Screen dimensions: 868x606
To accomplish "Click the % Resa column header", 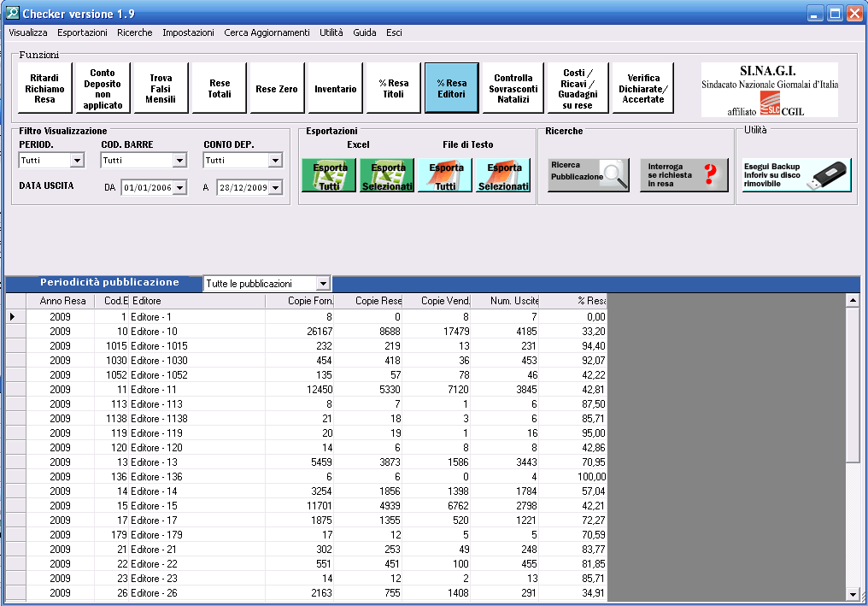I will point(573,301).
